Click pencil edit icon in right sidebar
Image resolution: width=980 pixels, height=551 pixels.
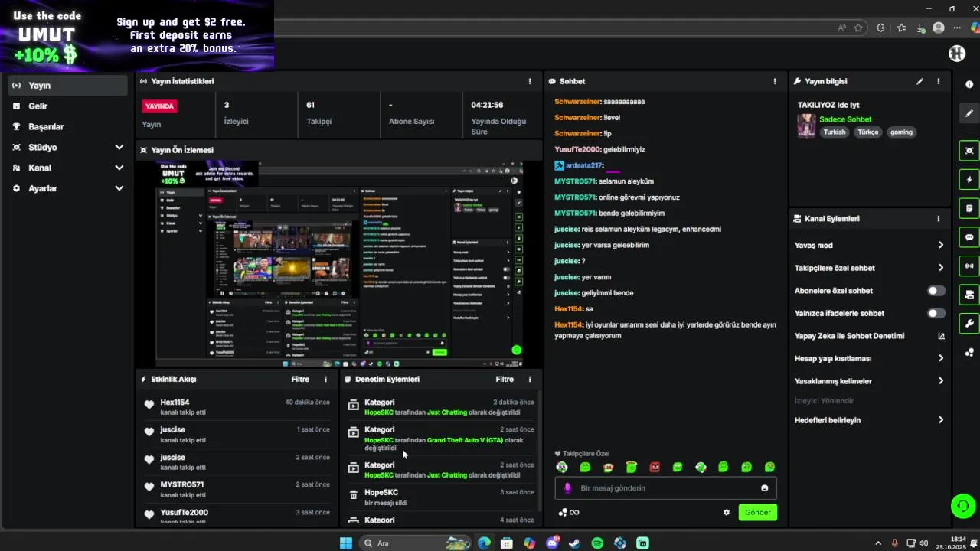(969, 113)
